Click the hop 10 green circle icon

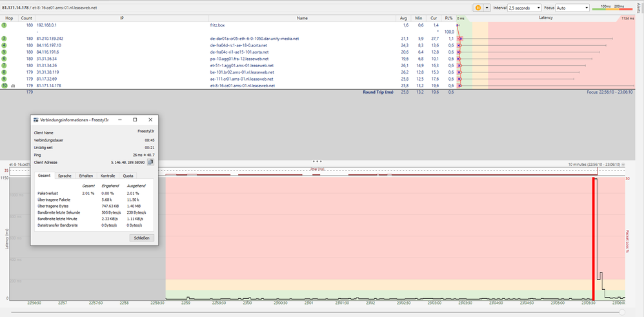[x=4, y=85]
